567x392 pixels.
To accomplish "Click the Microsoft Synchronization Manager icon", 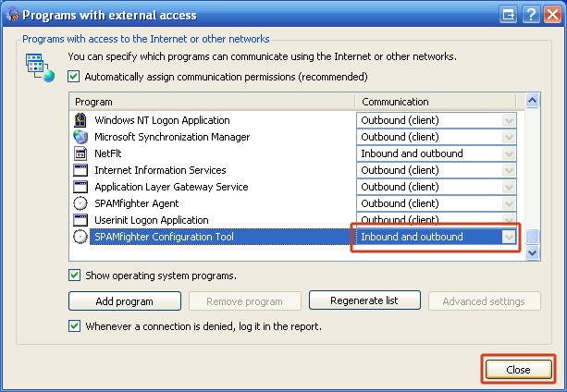I will (80, 137).
